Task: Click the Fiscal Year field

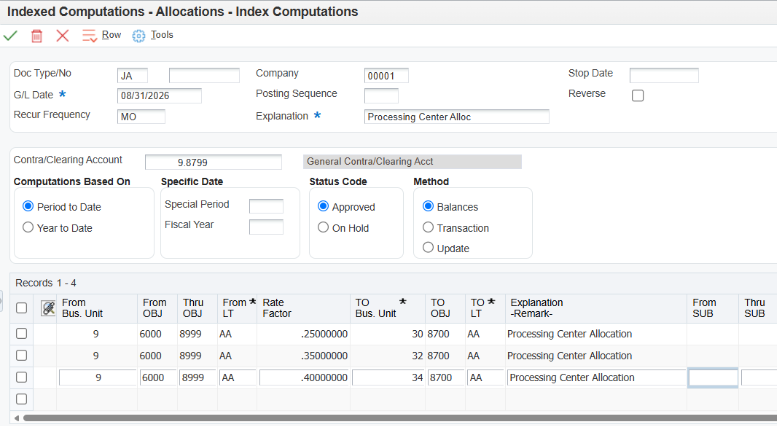Action: coord(266,227)
